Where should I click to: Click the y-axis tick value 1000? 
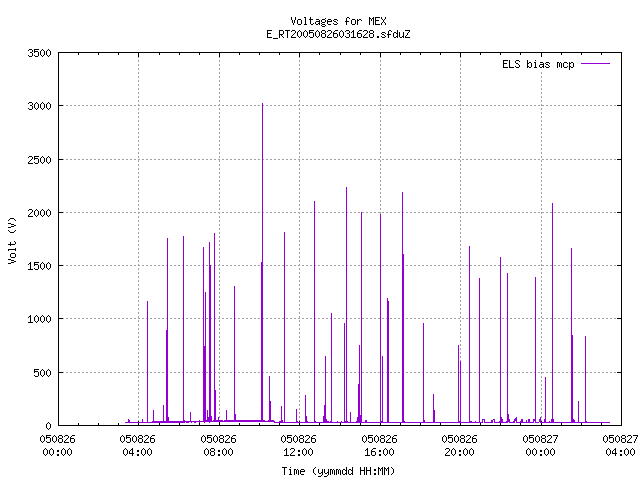pyautogui.click(x=39, y=319)
